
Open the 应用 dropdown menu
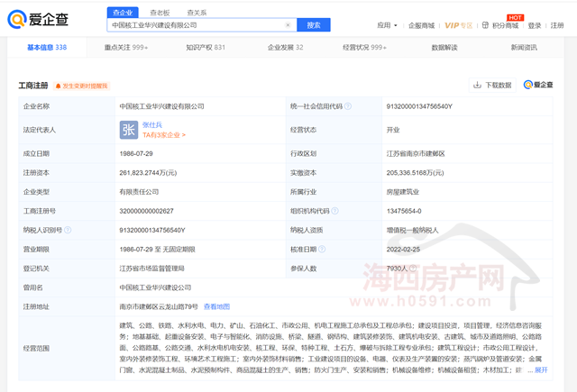(387, 25)
